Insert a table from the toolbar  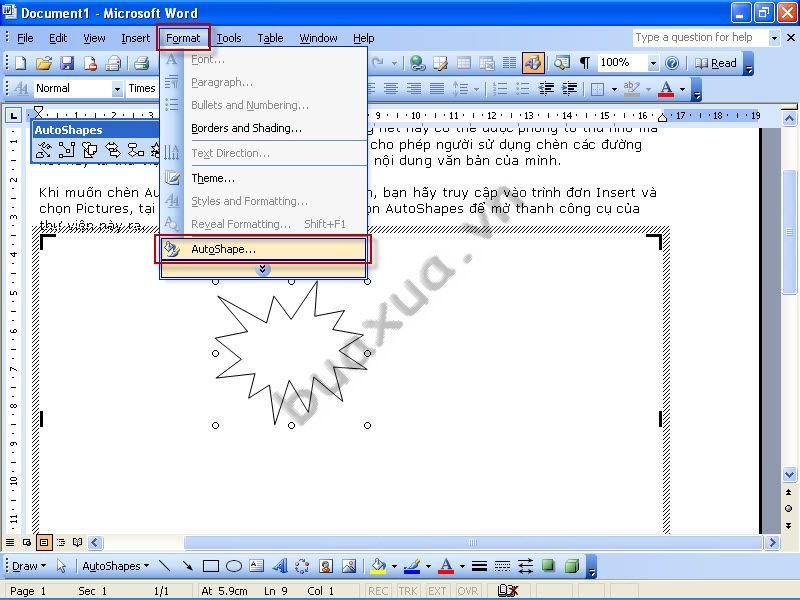(x=464, y=63)
